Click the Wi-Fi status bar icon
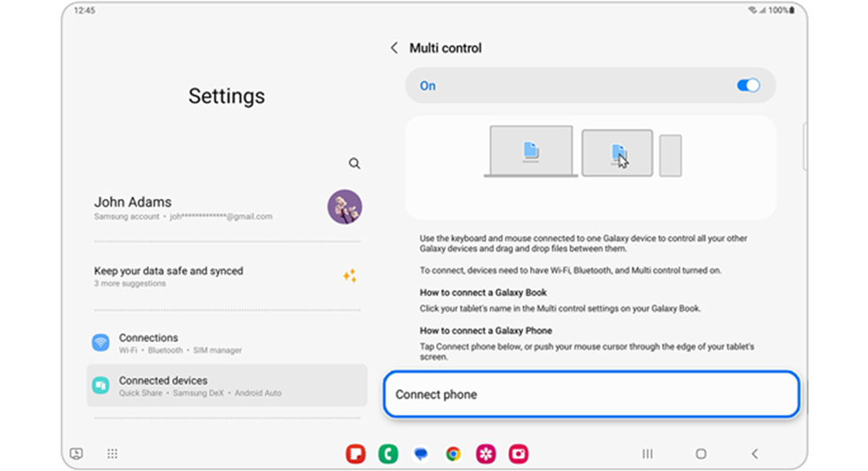The width and height of the screenshot is (868, 471). [x=752, y=10]
